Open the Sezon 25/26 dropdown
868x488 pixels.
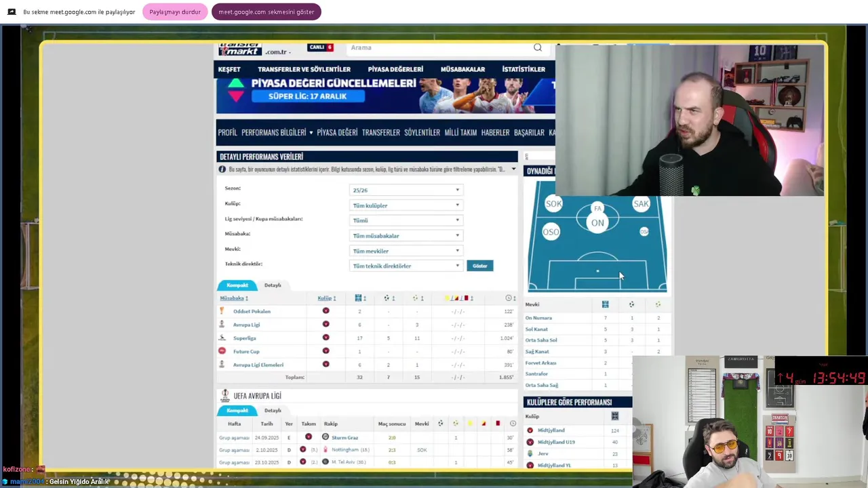pos(406,190)
